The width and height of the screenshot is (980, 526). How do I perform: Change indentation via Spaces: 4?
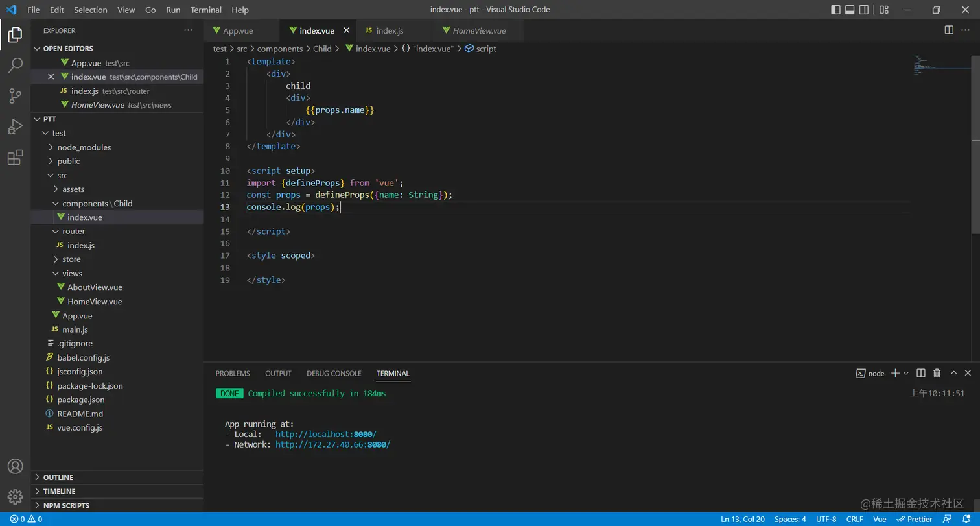coord(790,519)
